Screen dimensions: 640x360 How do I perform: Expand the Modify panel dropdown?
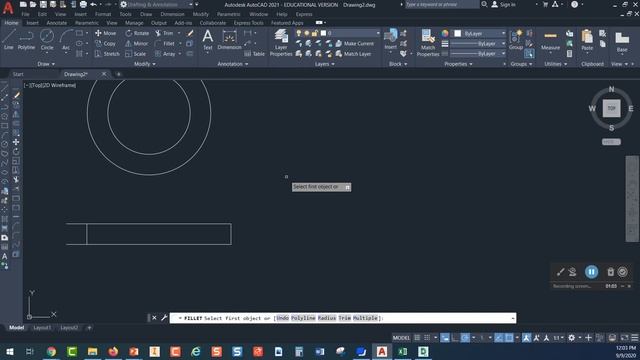click(145, 64)
